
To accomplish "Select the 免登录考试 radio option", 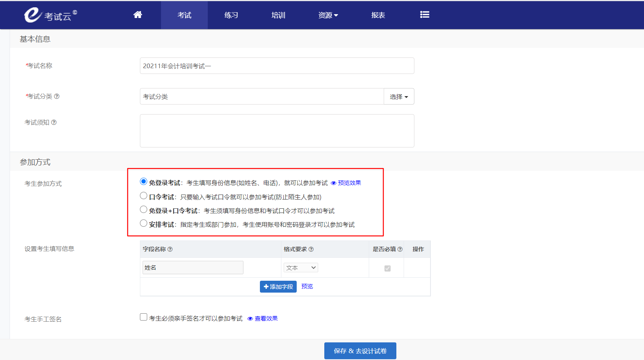I will point(143,181).
